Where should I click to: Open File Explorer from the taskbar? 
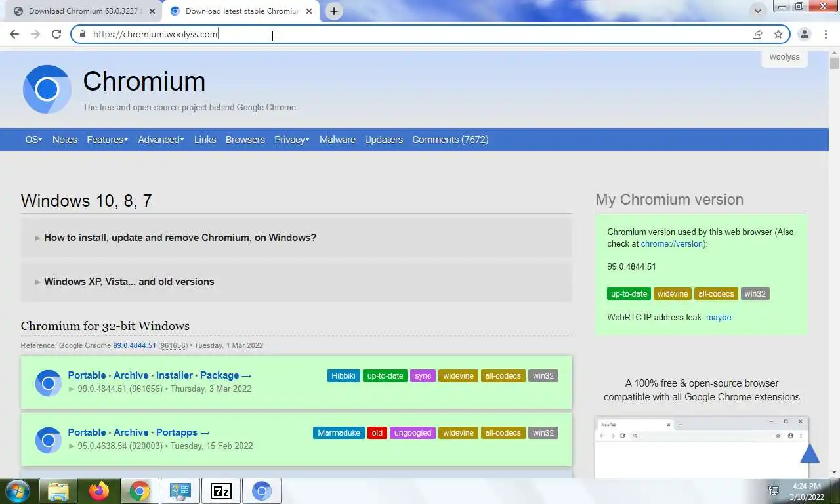click(x=58, y=491)
